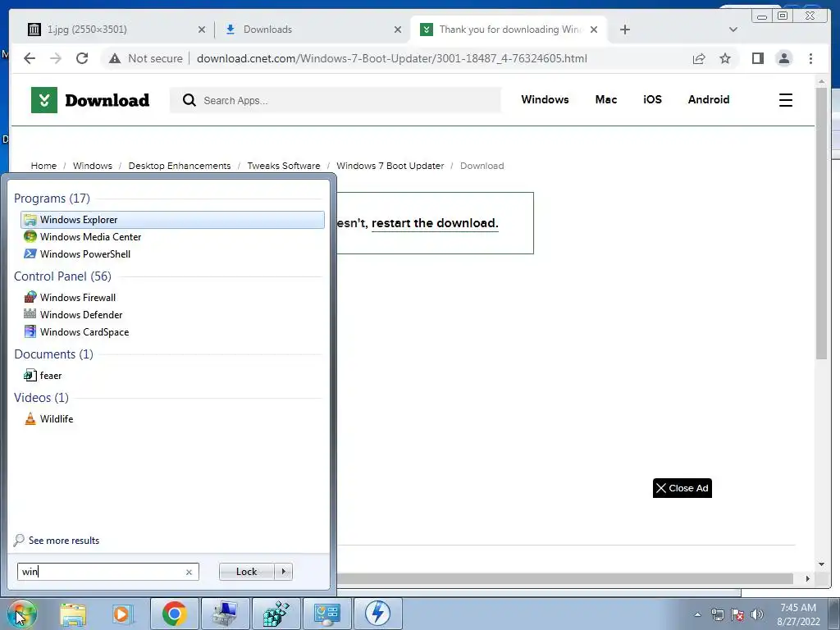Open the Windows category menu item
This screenshot has width=840, height=630.
545,99
